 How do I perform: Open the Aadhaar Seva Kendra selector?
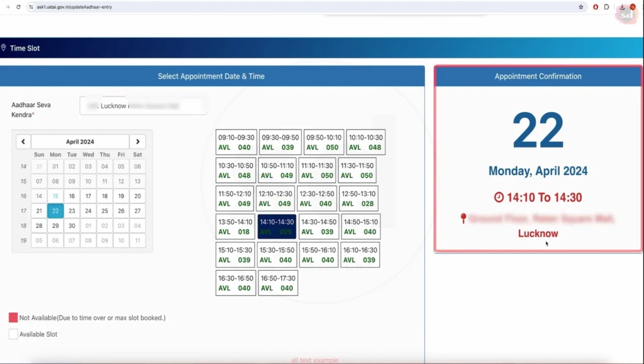(x=143, y=106)
